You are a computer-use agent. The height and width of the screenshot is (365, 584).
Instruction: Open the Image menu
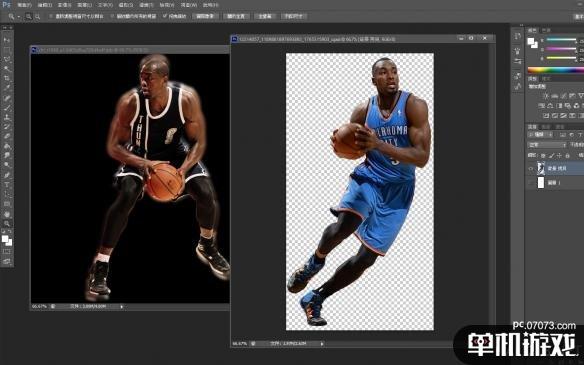point(65,5)
